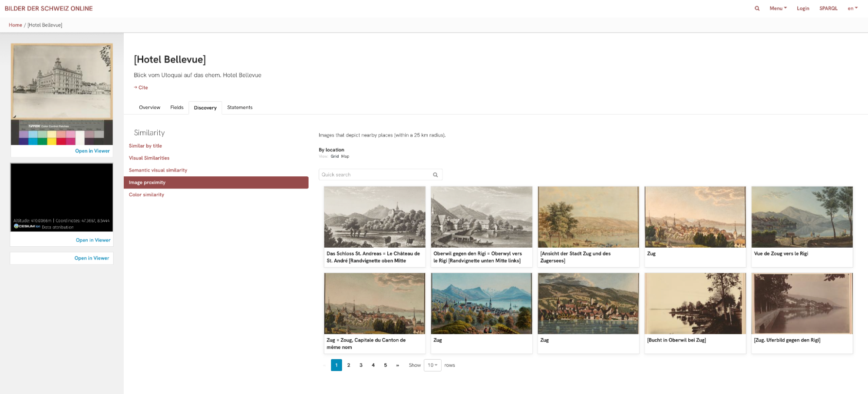Image resolution: width=868 pixels, height=394 pixels.
Task: Click the Cesium ion logo
Action: pyautogui.click(x=27, y=226)
